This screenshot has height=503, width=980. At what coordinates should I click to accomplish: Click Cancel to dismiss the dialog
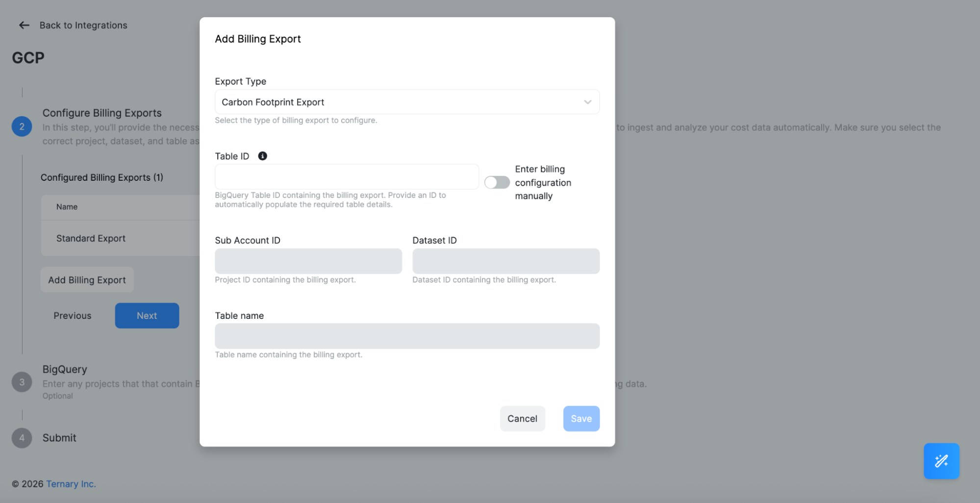522,418
